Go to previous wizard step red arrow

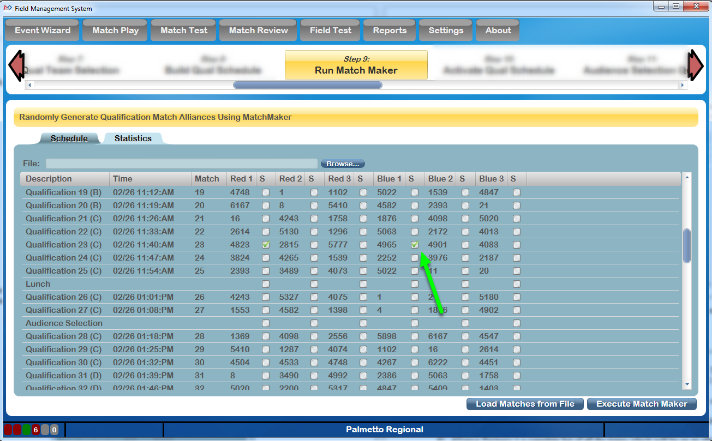17,66
